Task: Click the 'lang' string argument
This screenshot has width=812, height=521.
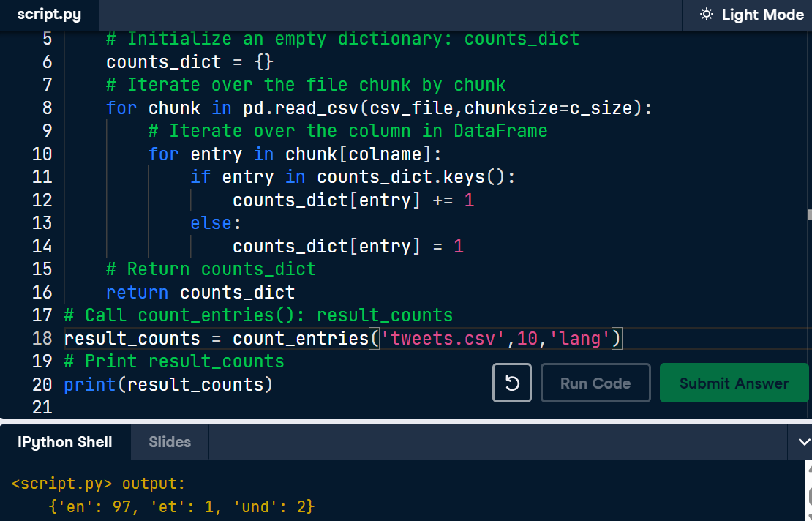Action: coord(579,339)
